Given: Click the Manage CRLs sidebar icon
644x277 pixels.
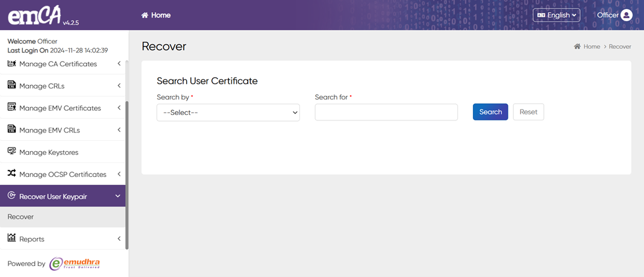Looking at the screenshot, I should pyautogui.click(x=11, y=86).
